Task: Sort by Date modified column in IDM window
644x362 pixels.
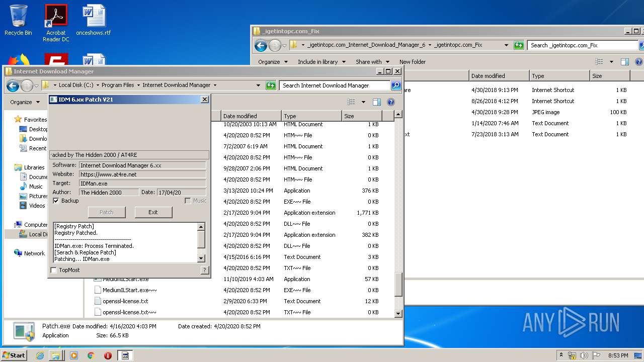Action: (251, 116)
